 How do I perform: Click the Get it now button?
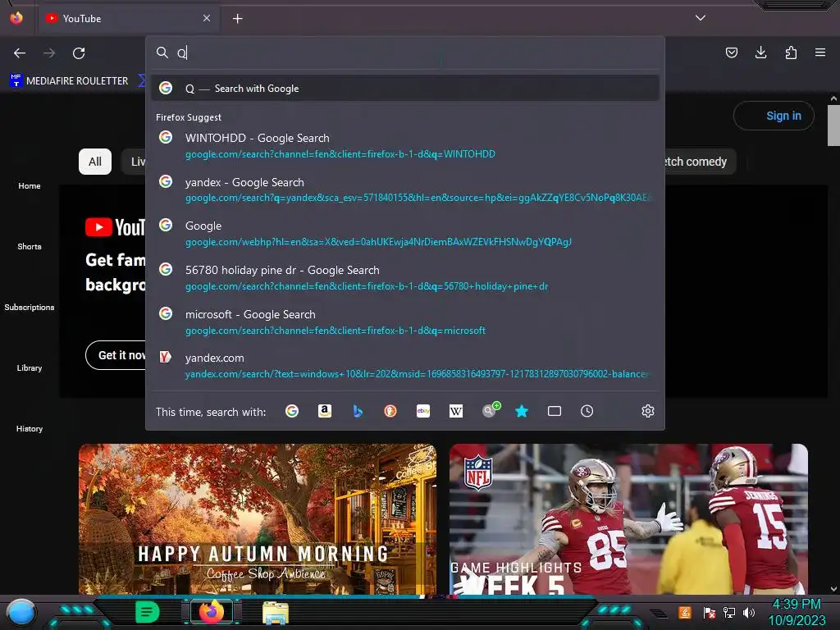[x=116, y=355]
